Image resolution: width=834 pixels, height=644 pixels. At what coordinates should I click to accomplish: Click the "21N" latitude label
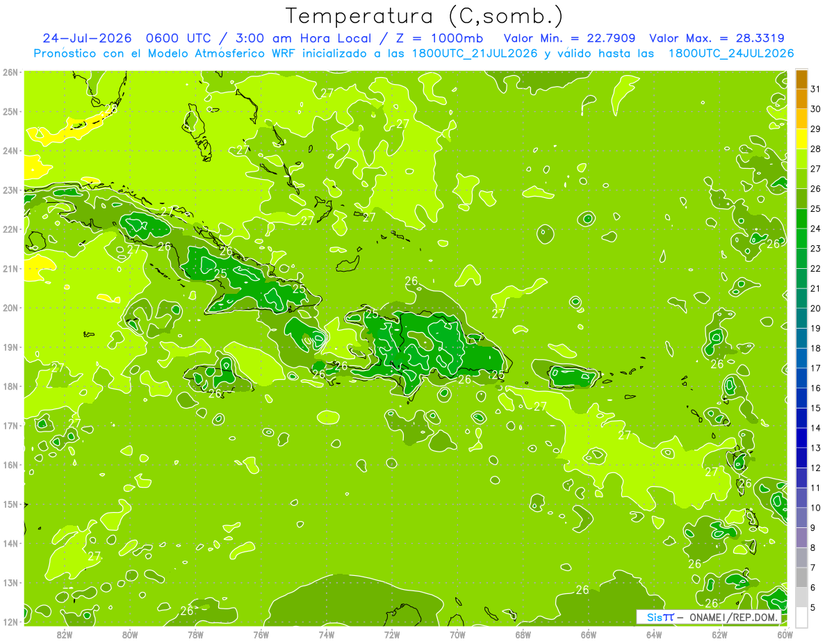pyautogui.click(x=10, y=268)
